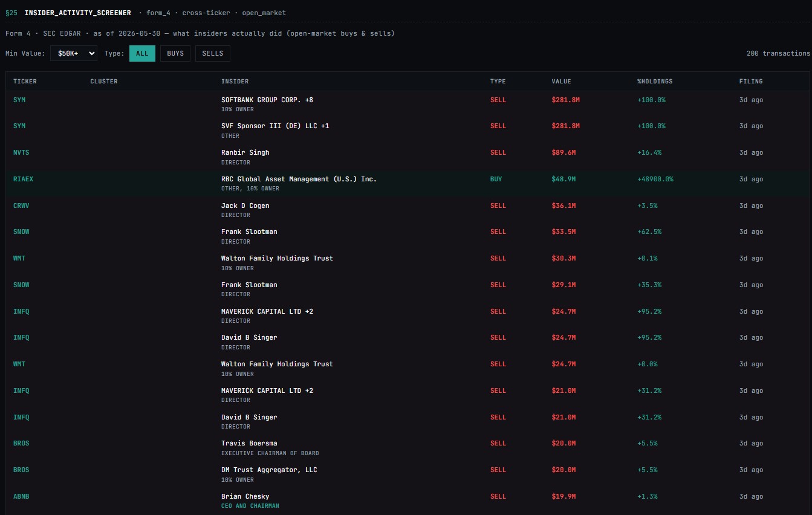Click the BUY type in RIAEX row
Viewport: 812px width, 515px height.
pyautogui.click(x=496, y=179)
